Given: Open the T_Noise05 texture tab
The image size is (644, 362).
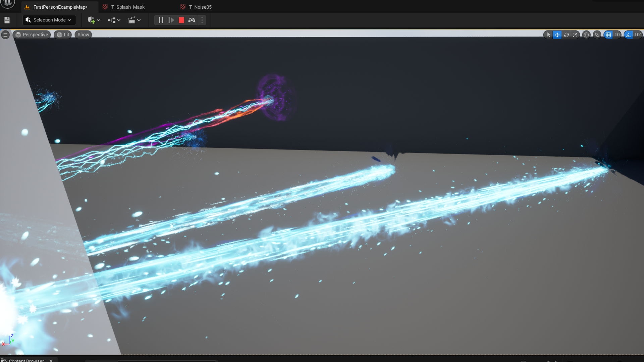Looking at the screenshot, I should click(200, 7).
